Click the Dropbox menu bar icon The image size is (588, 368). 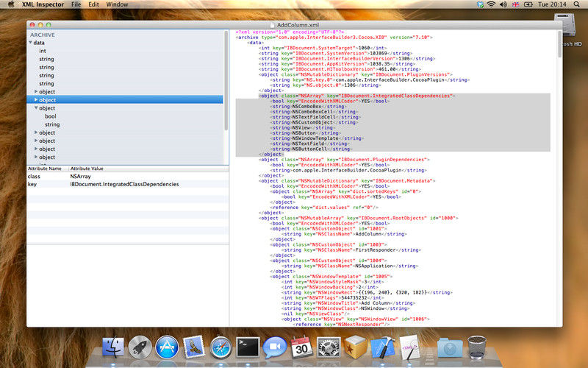pyautogui.click(x=480, y=4)
